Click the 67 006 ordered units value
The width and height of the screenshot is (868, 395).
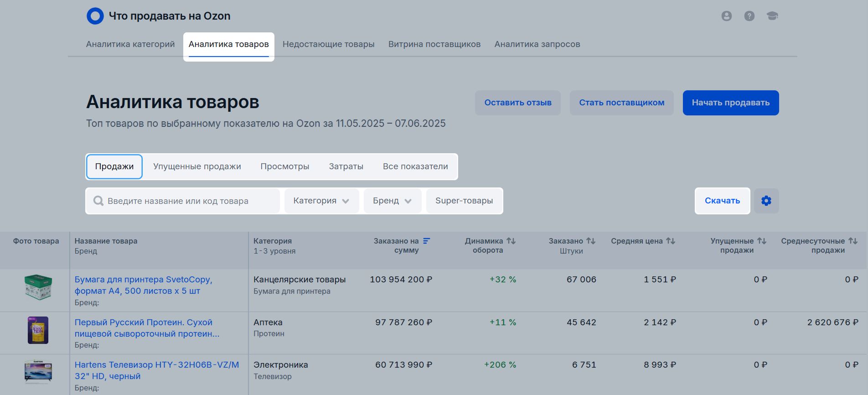click(582, 280)
